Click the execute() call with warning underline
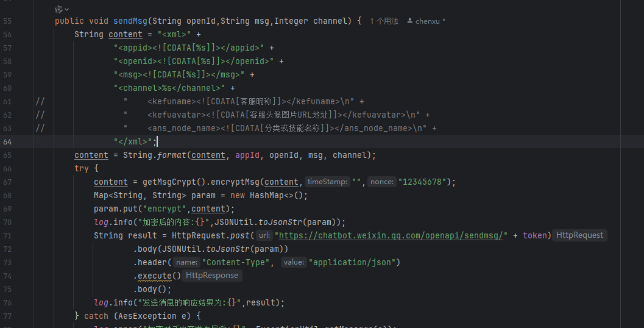This screenshot has height=328, width=644. coord(160,276)
